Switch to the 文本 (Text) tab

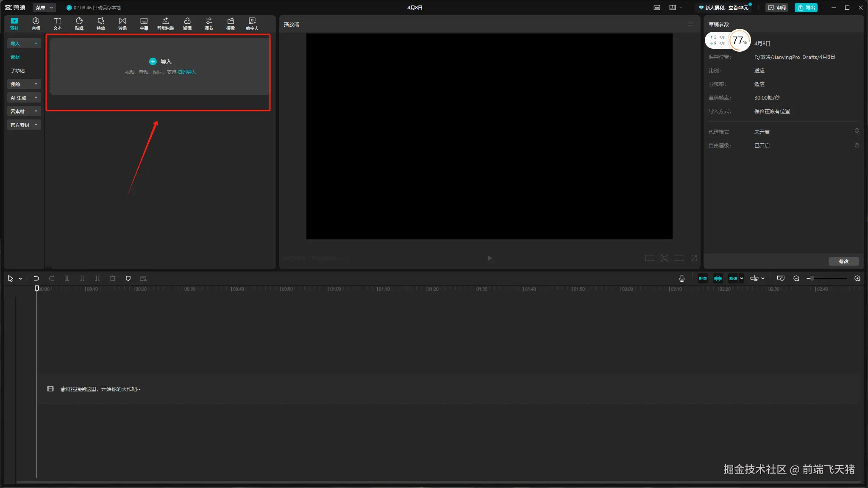pos(58,23)
